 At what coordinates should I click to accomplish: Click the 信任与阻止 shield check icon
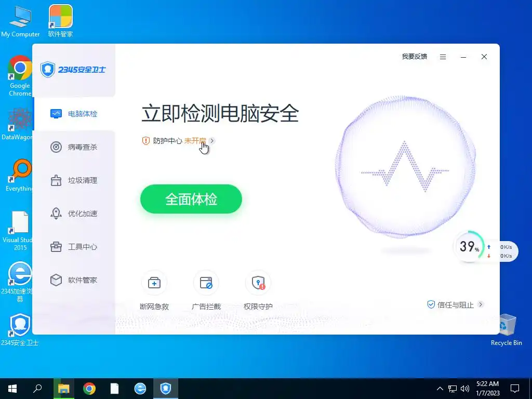tap(431, 304)
